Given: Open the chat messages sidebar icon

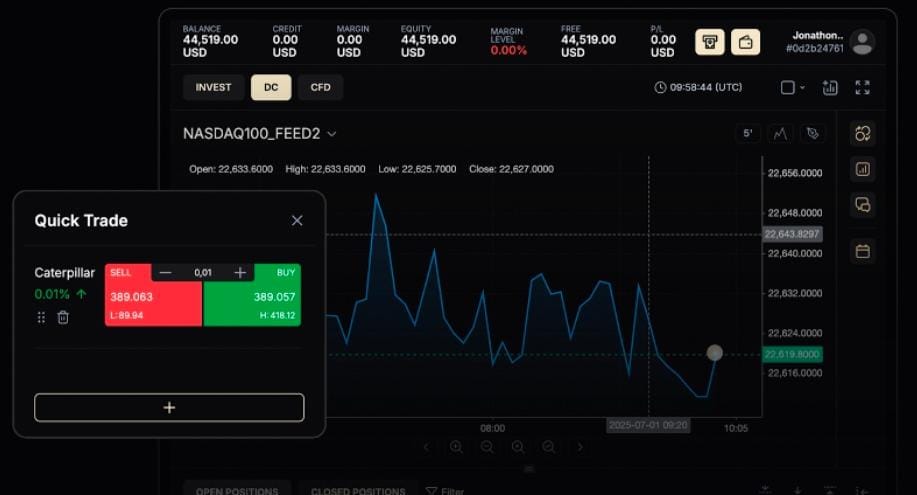Looking at the screenshot, I should coord(862,205).
